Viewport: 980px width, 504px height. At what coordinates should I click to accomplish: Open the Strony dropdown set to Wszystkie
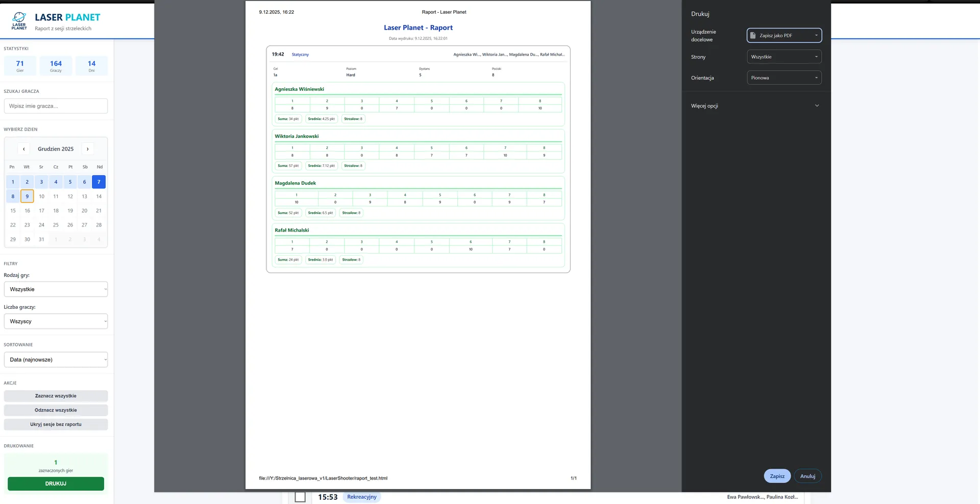click(x=784, y=57)
